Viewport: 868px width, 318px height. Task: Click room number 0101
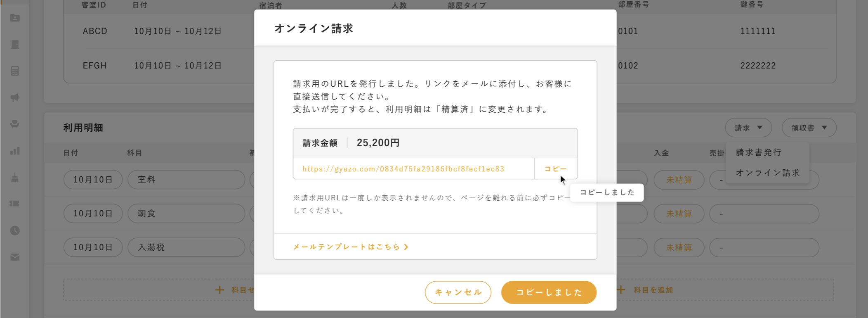click(x=628, y=31)
